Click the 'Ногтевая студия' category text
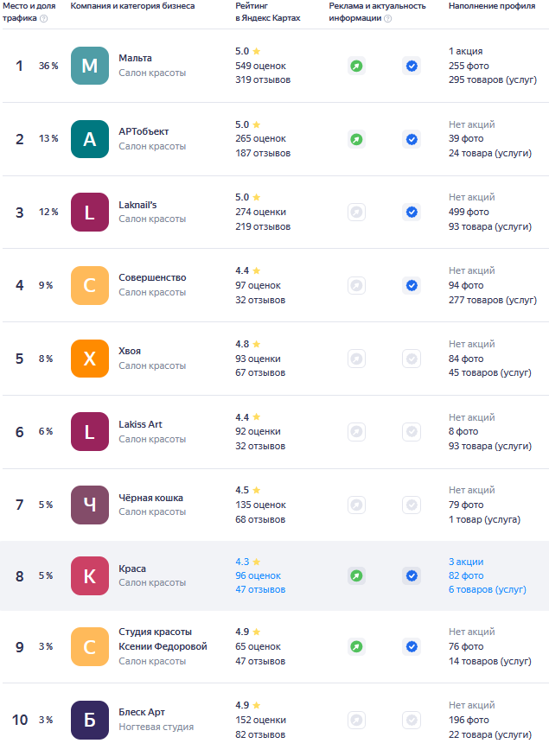 156,727
